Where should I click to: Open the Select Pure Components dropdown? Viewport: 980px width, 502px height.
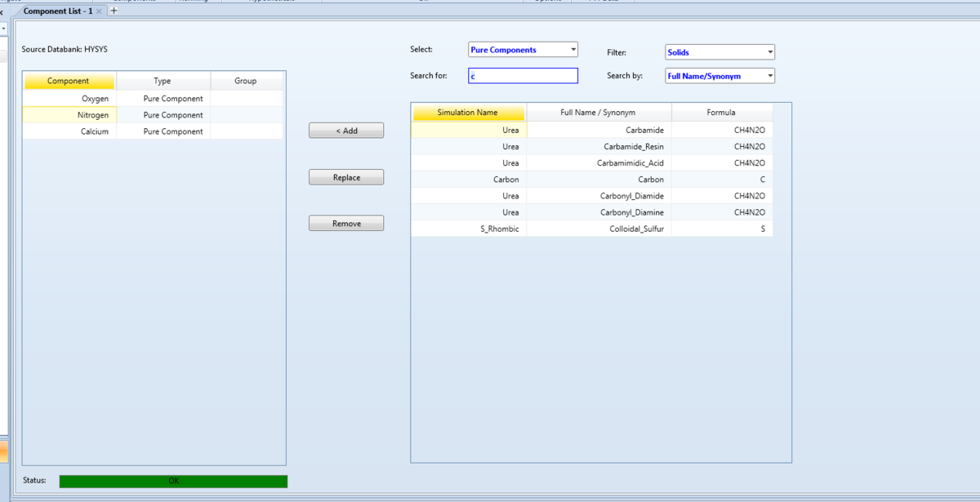point(523,50)
